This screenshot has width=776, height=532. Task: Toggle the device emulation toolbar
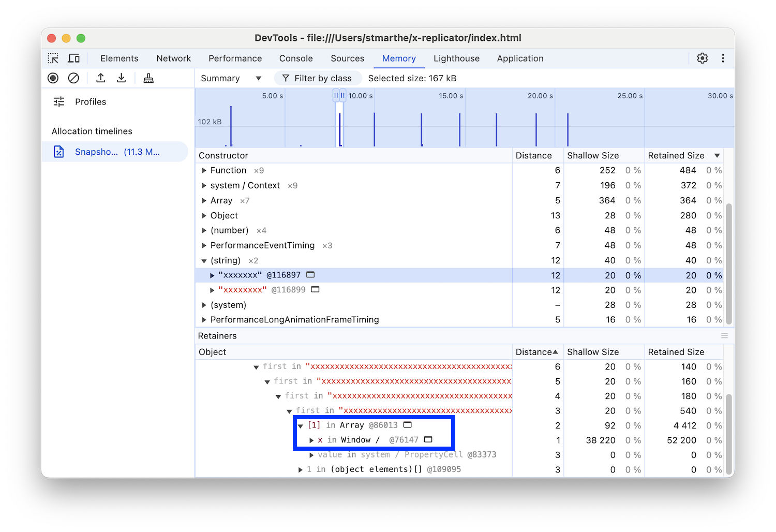pyautogui.click(x=74, y=58)
